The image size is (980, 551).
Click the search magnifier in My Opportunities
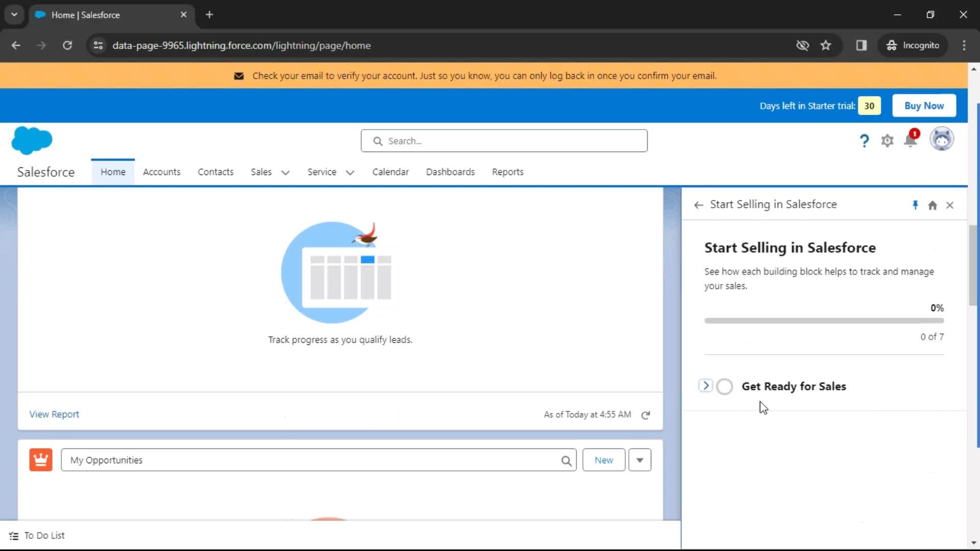[566, 461]
